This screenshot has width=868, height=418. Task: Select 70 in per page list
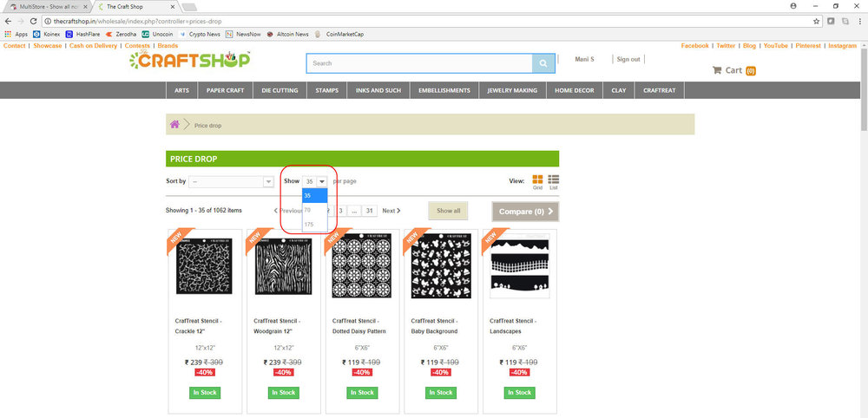[315, 210]
